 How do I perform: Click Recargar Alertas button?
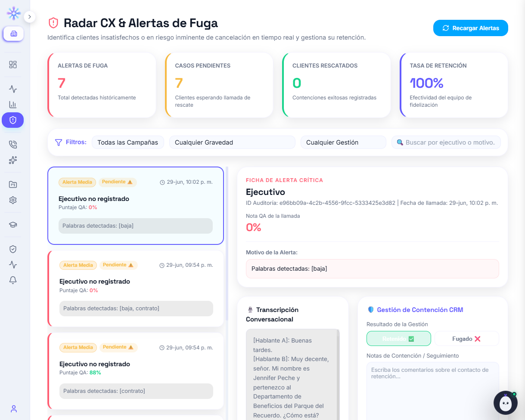tap(471, 28)
